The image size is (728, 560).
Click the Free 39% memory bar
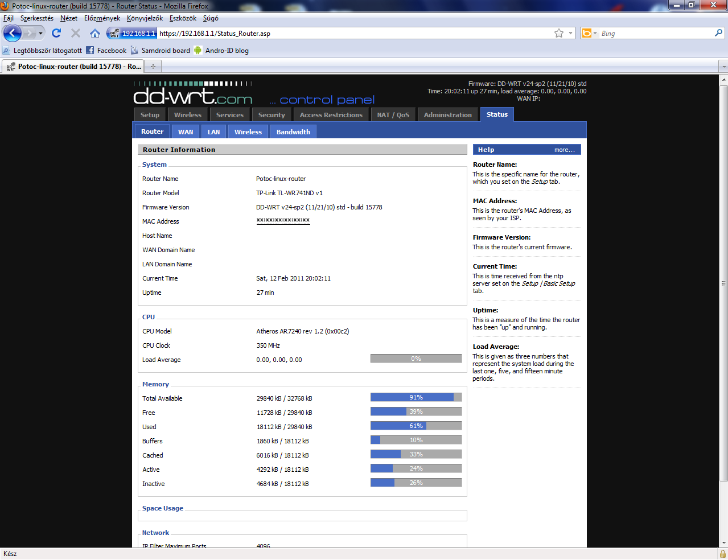pos(416,411)
